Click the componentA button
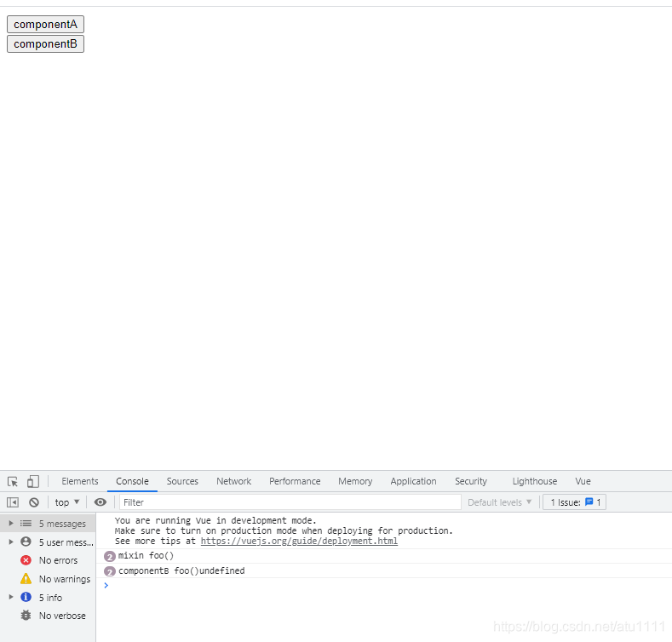 click(x=45, y=25)
